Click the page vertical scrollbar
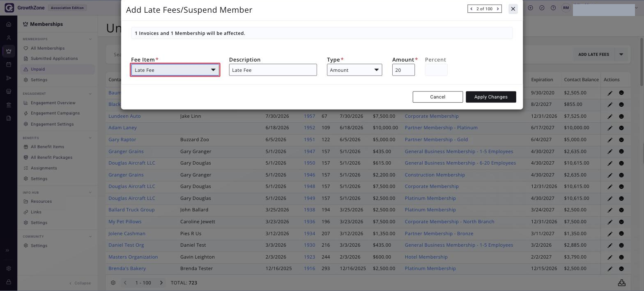Screen dimensions: 644x291 click(x=642, y=62)
